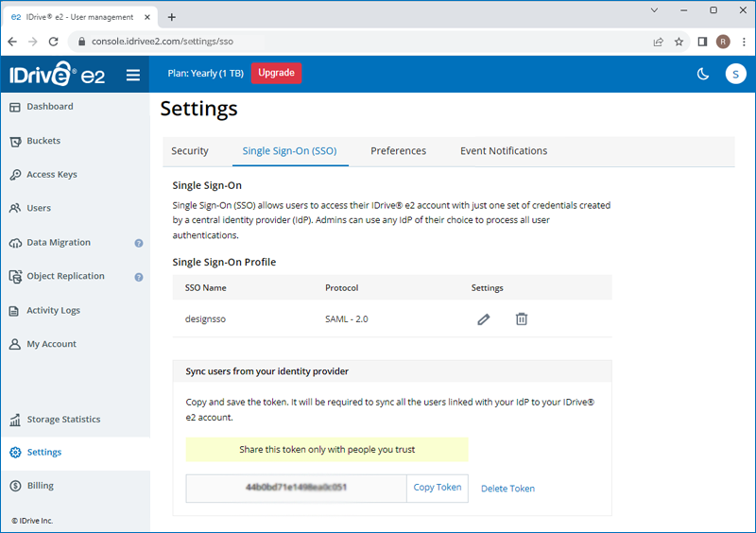Open the hamburger sidebar menu
This screenshot has width=756, height=533.
click(x=133, y=75)
